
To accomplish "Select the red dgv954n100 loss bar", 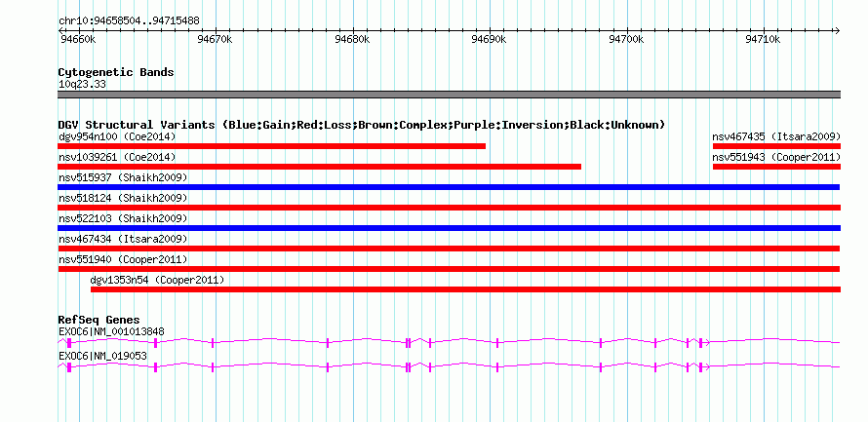I will tap(272, 146).
